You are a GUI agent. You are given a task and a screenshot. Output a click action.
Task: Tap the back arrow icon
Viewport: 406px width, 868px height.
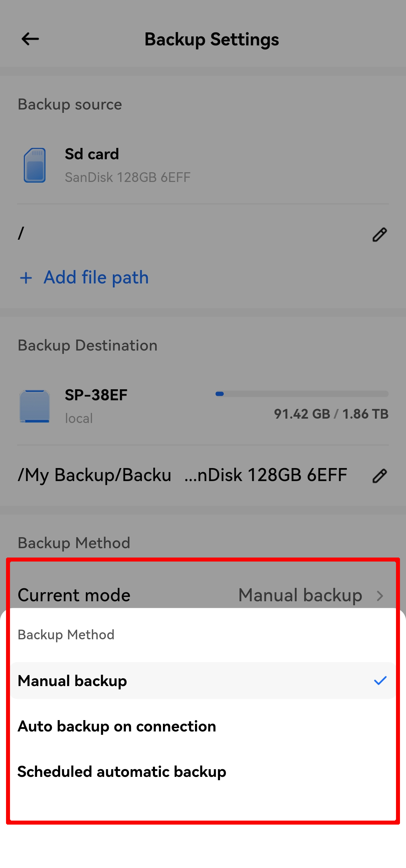pyautogui.click(x=30, y=39)
